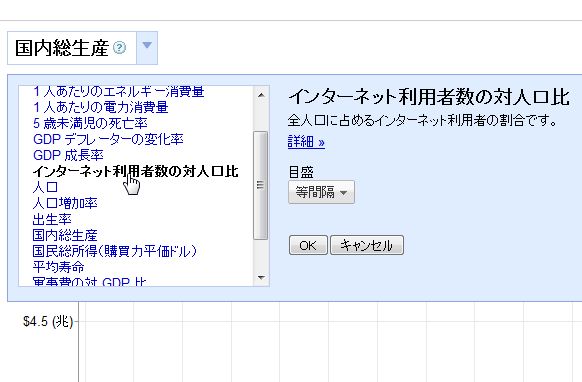Open the 詳細 » details link
The image size is (582, 382).
coord(306,142)
